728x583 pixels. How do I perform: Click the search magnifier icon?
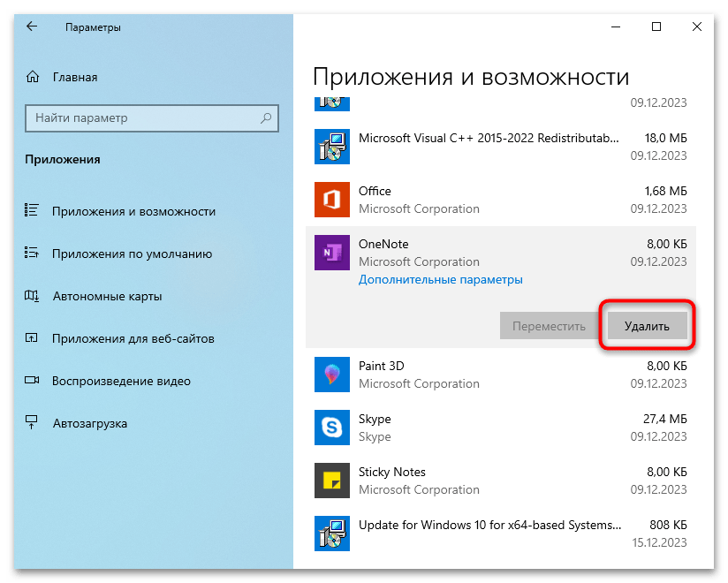[266, 117]
